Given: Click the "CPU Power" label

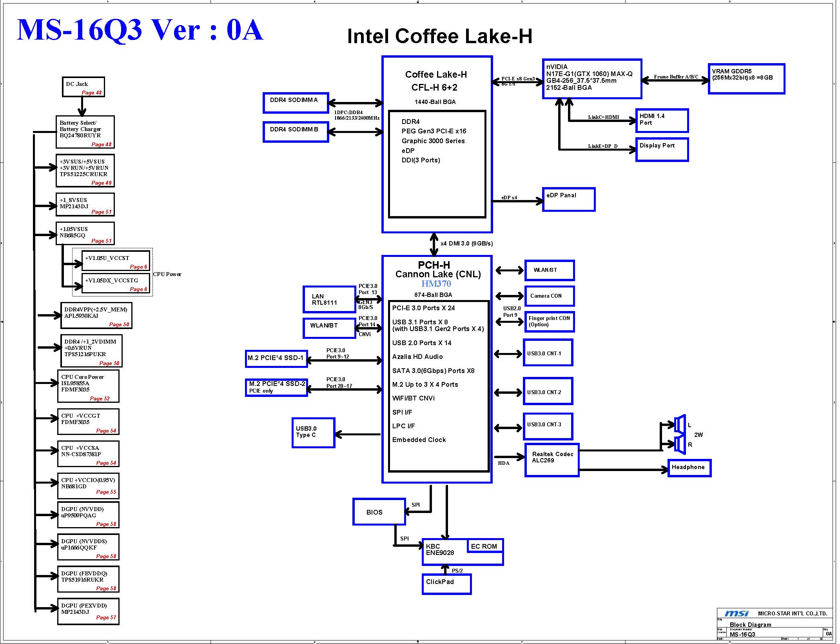Looking at the screenshot, I should point(167,274).
